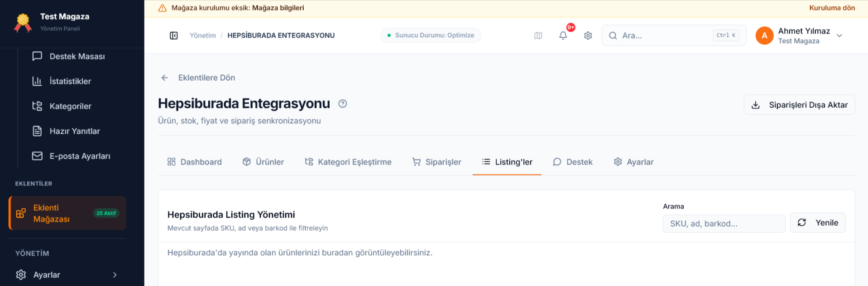The height and width of the screenshot is (286, 868).
Task: Go back via Eklentilere Dön
Action: 198,78
